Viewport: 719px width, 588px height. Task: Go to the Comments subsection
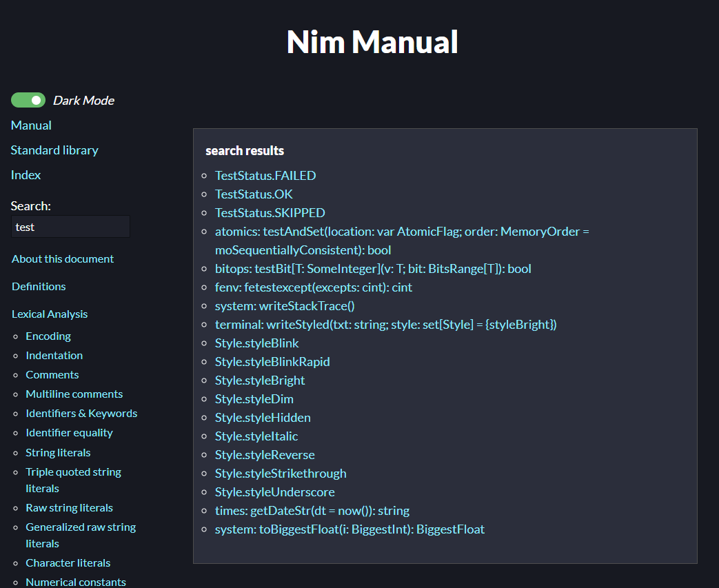(52, 375)
